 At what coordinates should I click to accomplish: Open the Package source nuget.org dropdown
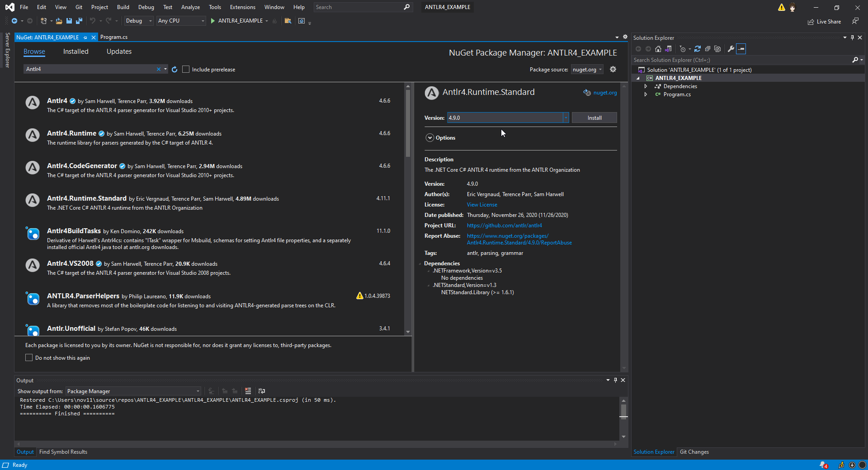click(587, 70)
